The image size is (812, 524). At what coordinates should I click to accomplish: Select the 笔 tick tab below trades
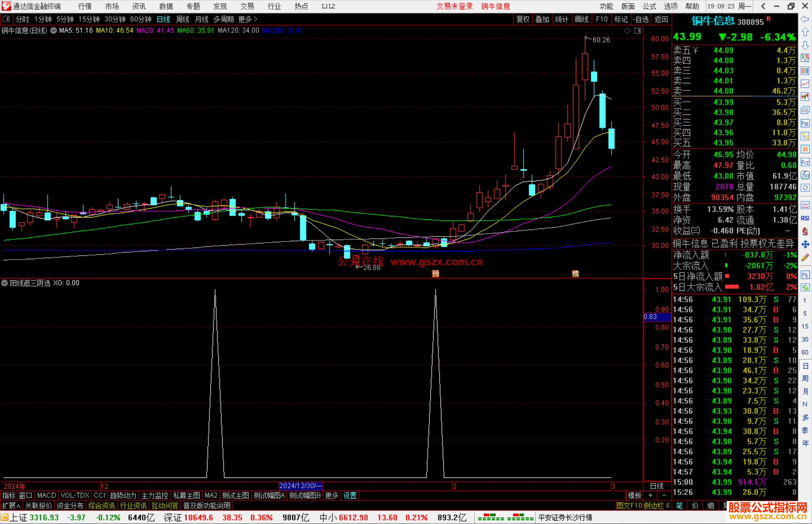[679, 506]
